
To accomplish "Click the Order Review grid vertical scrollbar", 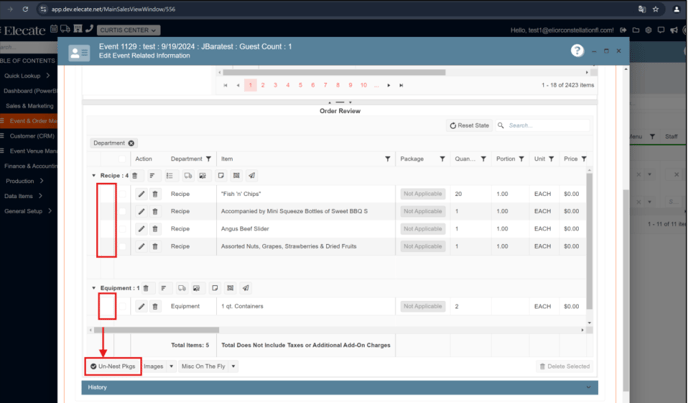I will point(589,241).
